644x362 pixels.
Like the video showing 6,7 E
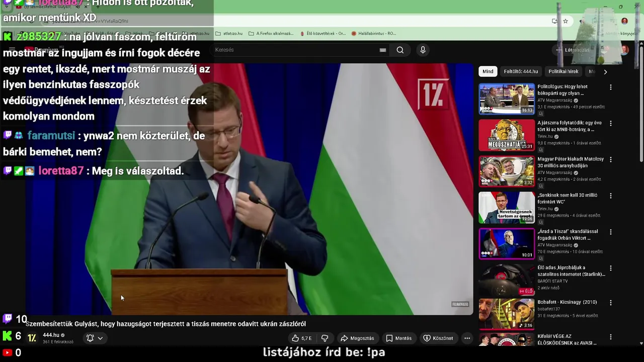coord(302,338)
